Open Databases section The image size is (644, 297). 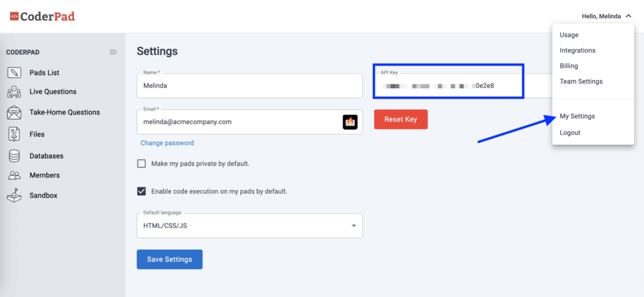47,156
